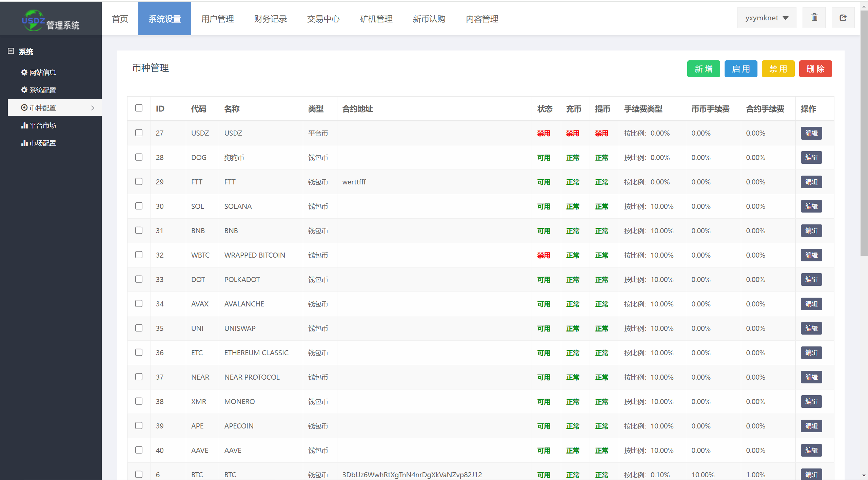
Task: Open 平台市场 sidebar item
Action: pyautogui.click(x=39, y=125)
